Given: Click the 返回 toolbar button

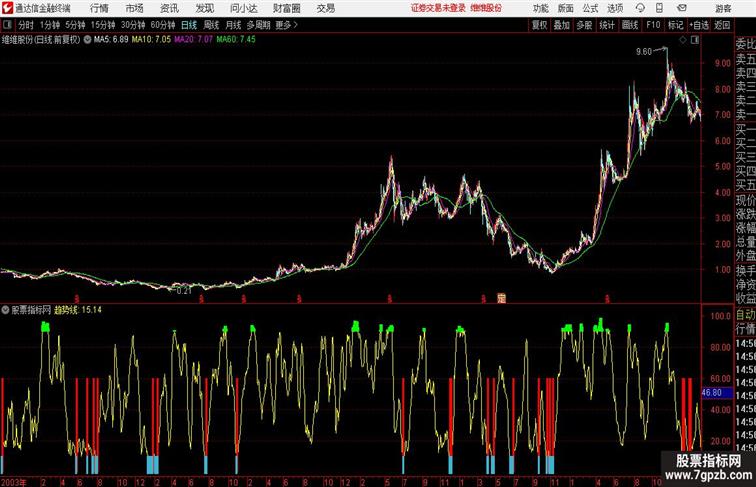Looking at the screenshot, I should click(722, 25).
